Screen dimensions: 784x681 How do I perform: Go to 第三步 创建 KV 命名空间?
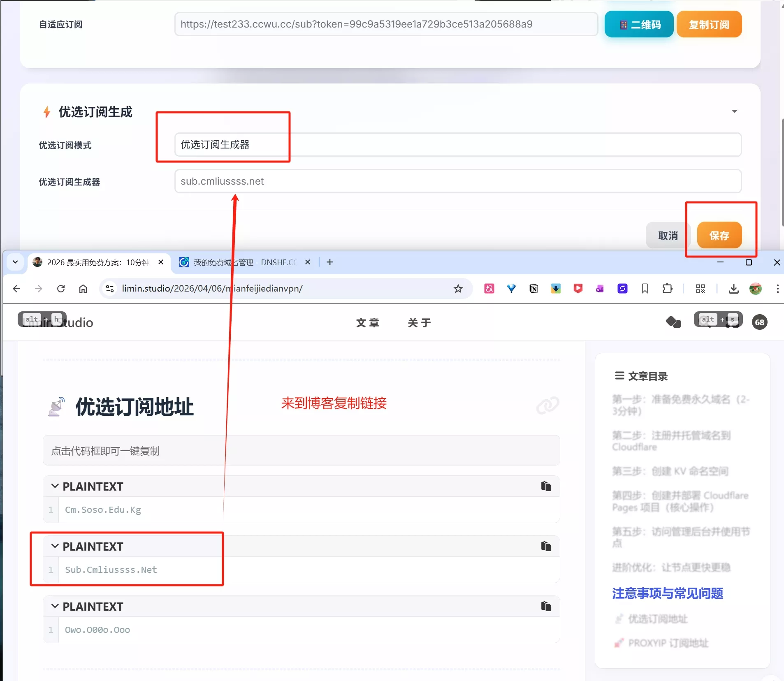(x=670, y=471)
